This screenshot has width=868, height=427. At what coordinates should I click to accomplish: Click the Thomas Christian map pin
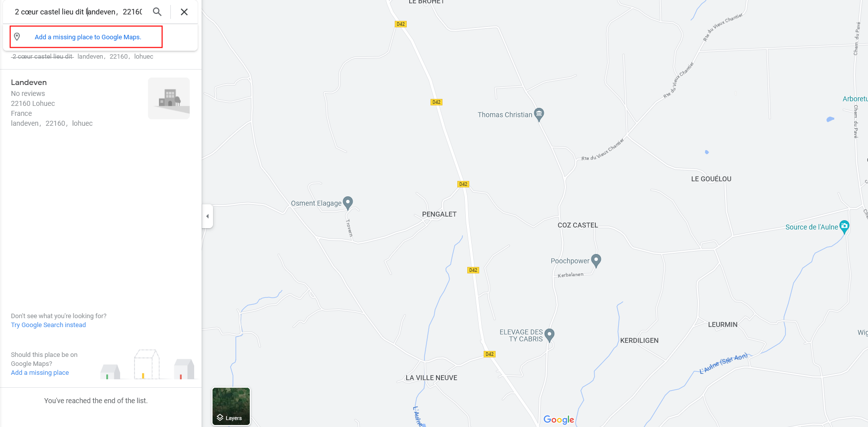[539, 115]
